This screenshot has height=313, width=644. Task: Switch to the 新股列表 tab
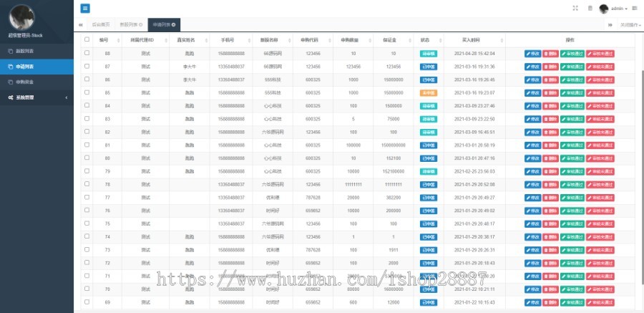coord(131,24)
